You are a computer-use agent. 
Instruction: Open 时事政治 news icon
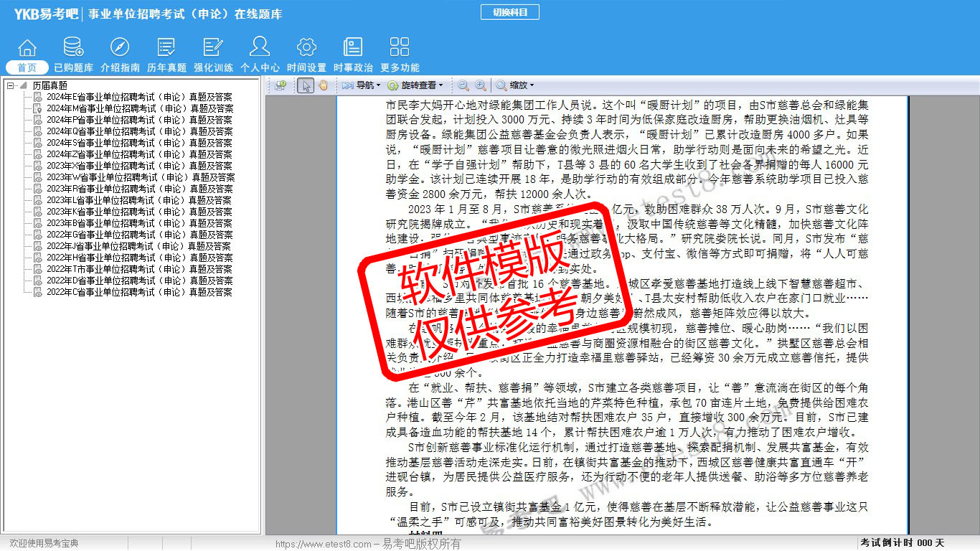coord(353,48)
